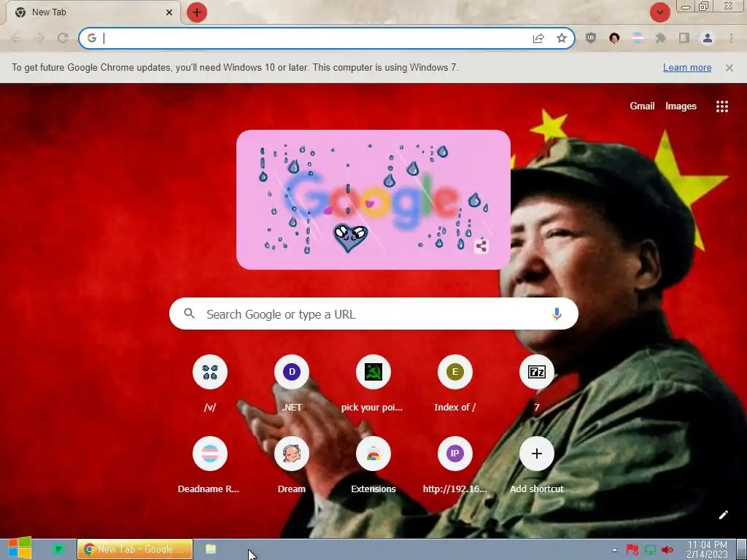747x560 pixels.
Task: Open the volume control tray icon
Action: 667,550
